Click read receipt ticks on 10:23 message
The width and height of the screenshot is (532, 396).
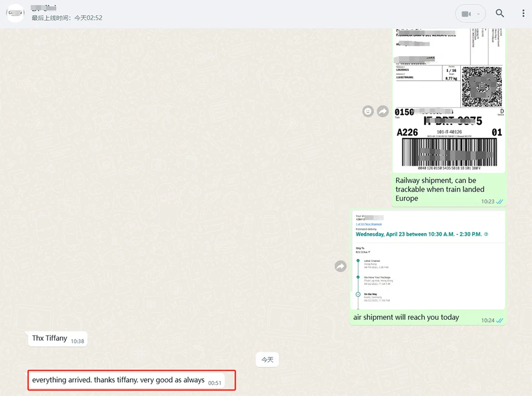500,202
